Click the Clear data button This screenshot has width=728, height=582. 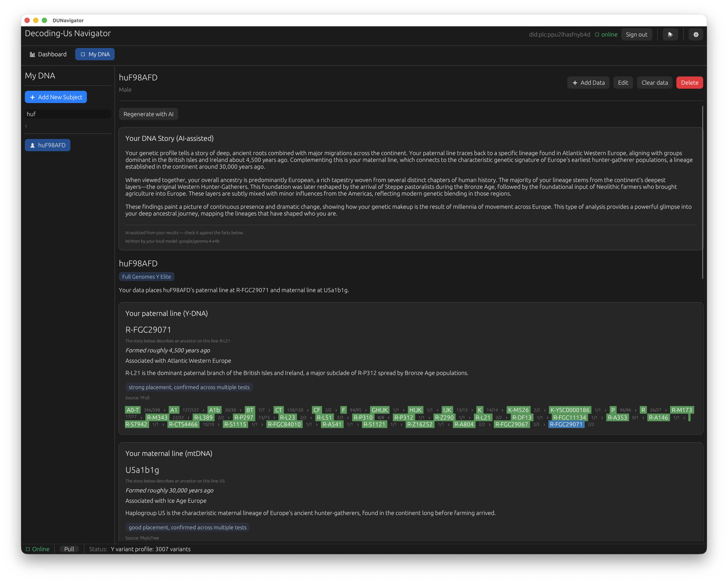[x=654, y=83]
